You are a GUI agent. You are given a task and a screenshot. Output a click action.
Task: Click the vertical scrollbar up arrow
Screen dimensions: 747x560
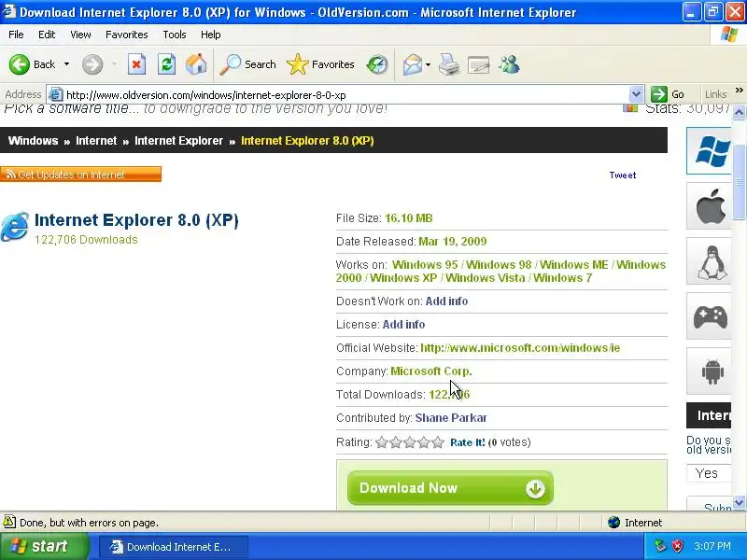tap(739, 112)
